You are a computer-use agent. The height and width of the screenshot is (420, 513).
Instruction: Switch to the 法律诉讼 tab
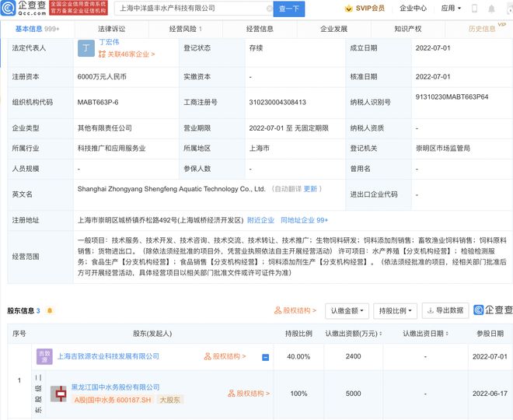coord(110,29)
